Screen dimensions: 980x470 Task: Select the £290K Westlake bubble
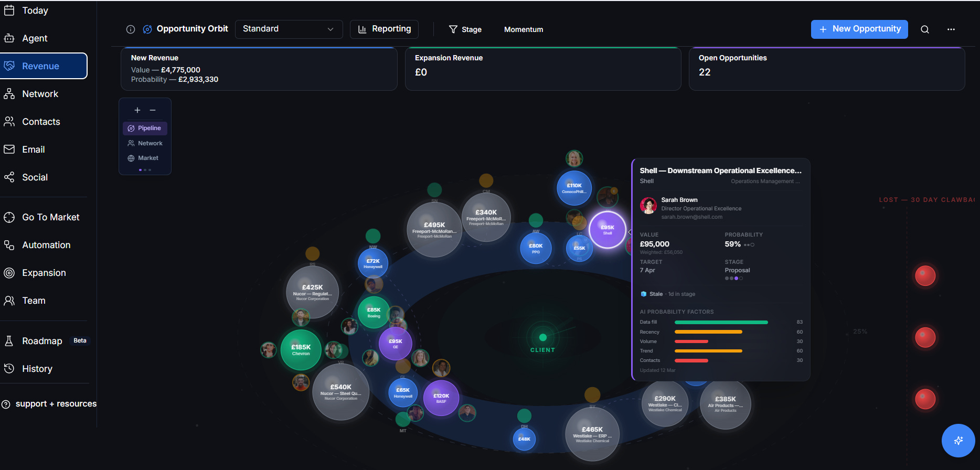(x=665, y=403)
